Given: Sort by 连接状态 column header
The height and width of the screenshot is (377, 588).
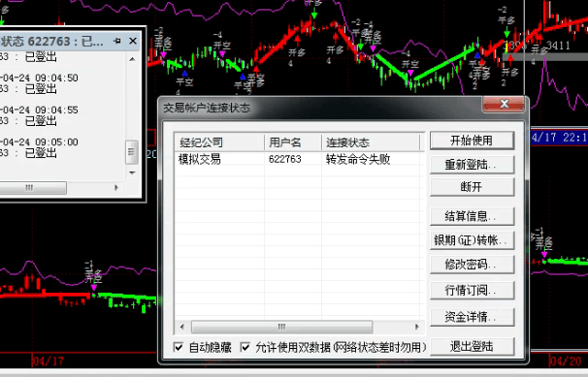Looking at the screenshot, I should [x=371, y=142].
